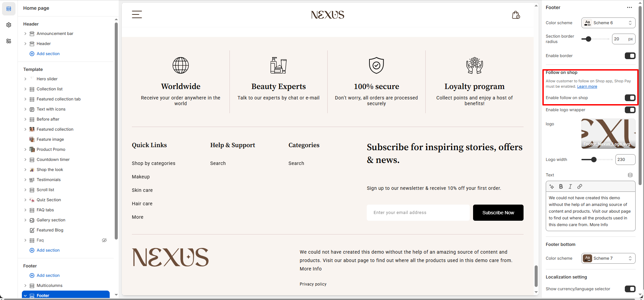Viewport: 644px width, 300px height.
Task: Expand the Announcement bar section
Action: point(25,34)
